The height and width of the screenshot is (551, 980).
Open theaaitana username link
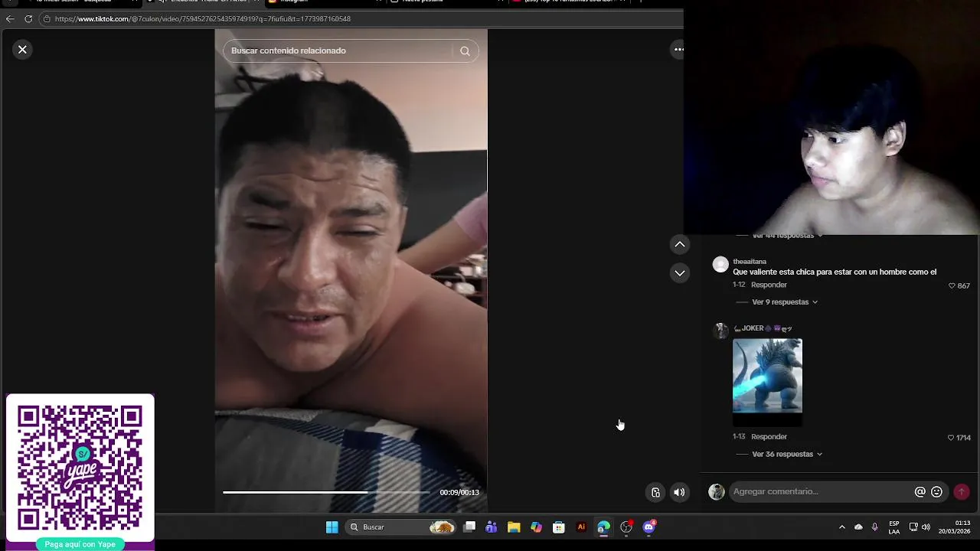click(x=750, y=262)
